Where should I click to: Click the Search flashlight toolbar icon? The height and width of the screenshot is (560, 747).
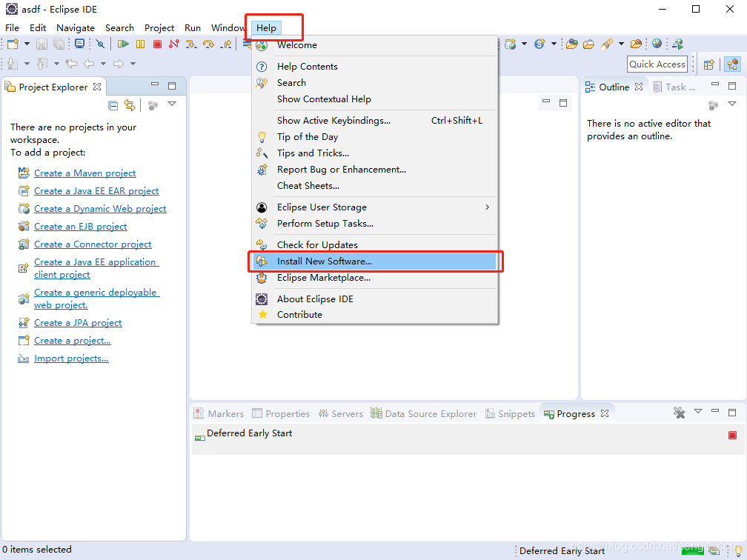click(606, 44)
